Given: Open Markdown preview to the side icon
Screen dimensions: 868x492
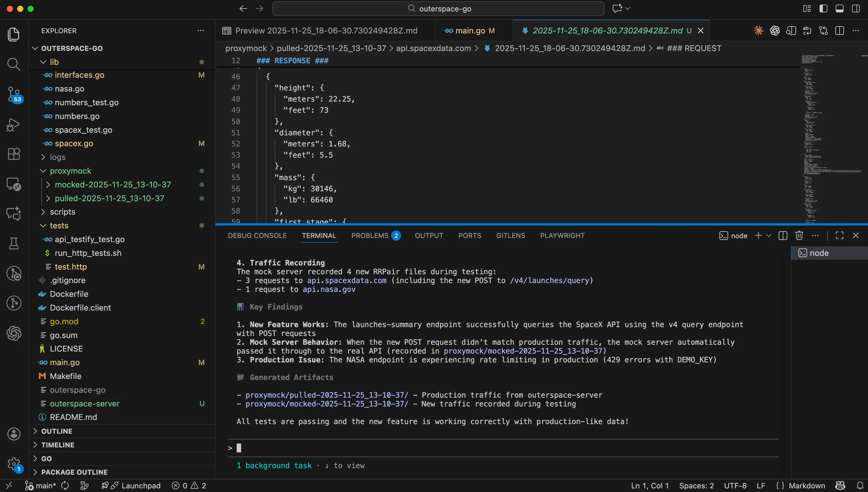Looking at the screenshot, I should pyautogui.click(x=791, y=30).
